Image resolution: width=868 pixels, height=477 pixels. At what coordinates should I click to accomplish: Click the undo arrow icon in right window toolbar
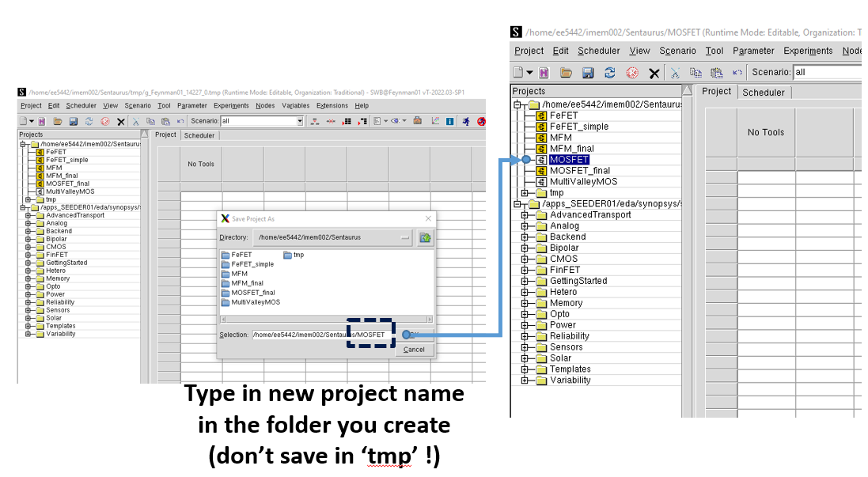[x=737, y=73]
